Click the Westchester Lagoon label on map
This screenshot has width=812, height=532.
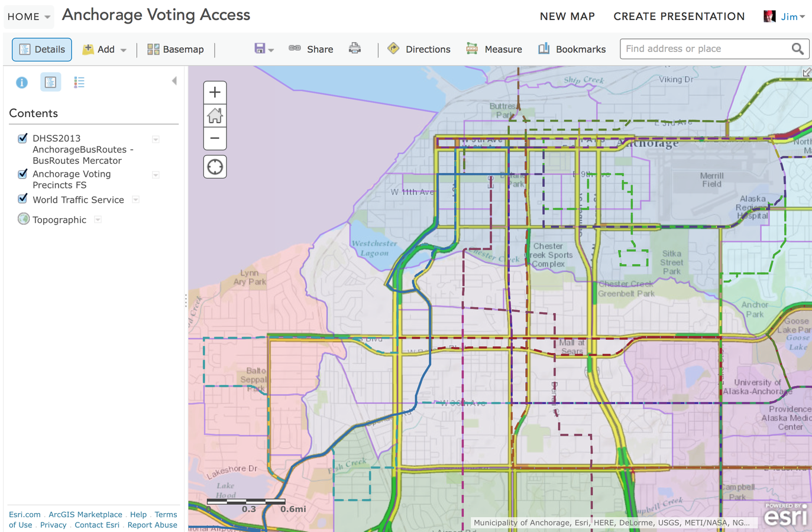[x=374, y=248]
